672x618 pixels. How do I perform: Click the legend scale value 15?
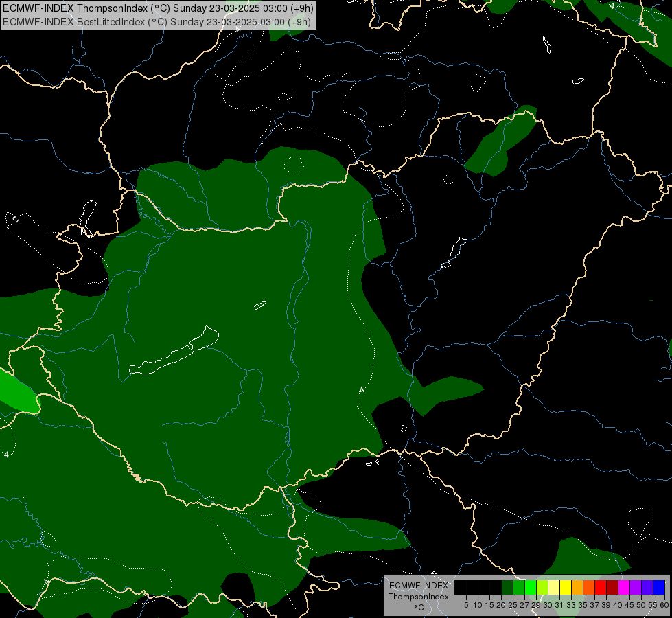pos(489,605)
